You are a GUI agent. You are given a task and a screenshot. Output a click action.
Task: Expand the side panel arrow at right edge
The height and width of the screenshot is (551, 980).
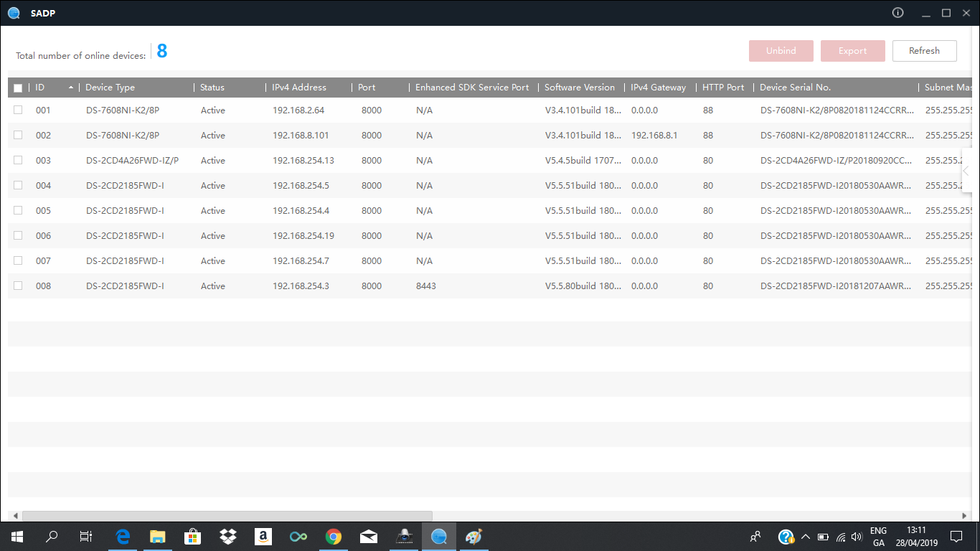[966, 171]
